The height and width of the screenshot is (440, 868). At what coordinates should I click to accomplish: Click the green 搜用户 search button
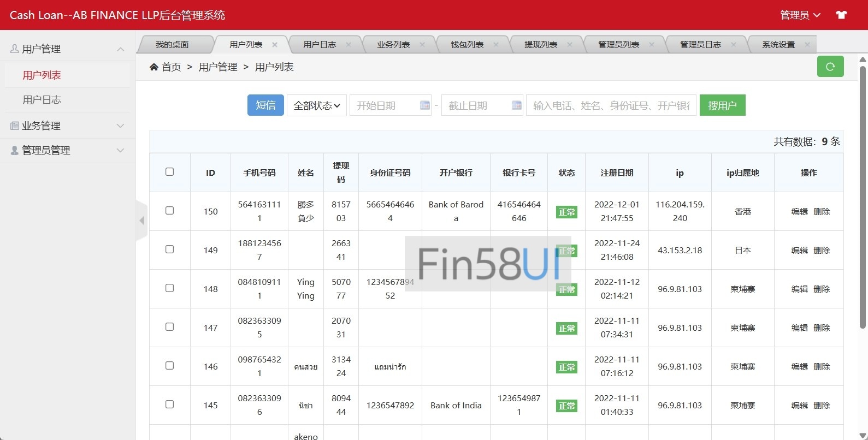(x=722, y=105)
